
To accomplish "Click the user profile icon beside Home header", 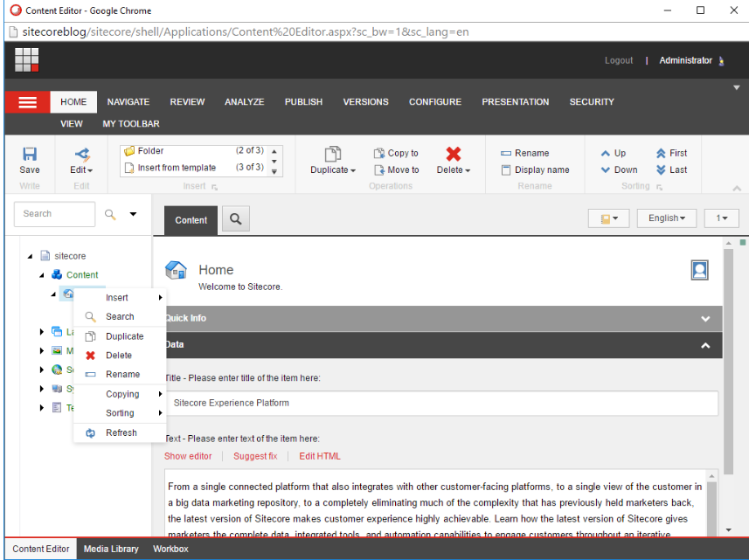I will pyautogui.click(x=699, y=270).
